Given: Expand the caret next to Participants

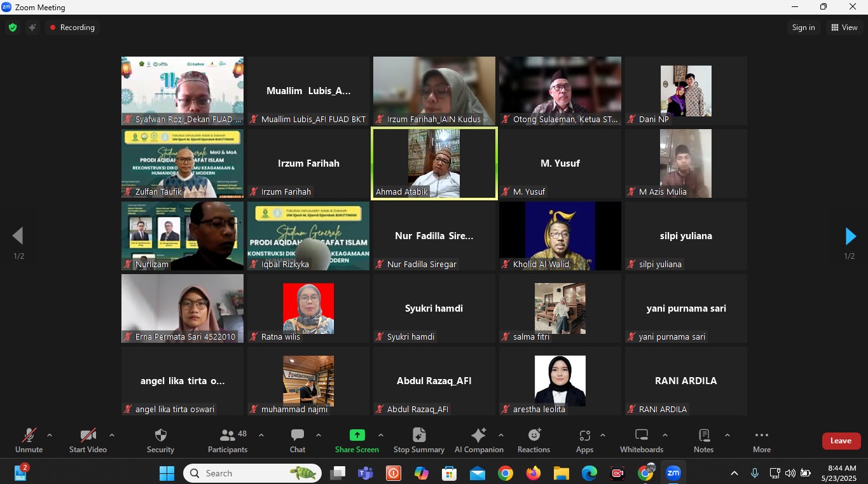Looking at the screenshot, I should coord(261,436).
